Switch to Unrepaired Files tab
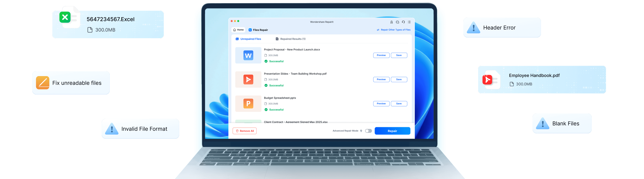The width and height of the screenshot is (644, 179). (248, 39)
